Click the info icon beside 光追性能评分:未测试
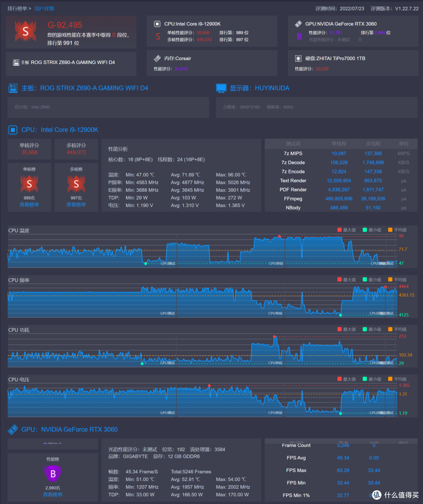The image size is (423, 504). pos(360,40)
